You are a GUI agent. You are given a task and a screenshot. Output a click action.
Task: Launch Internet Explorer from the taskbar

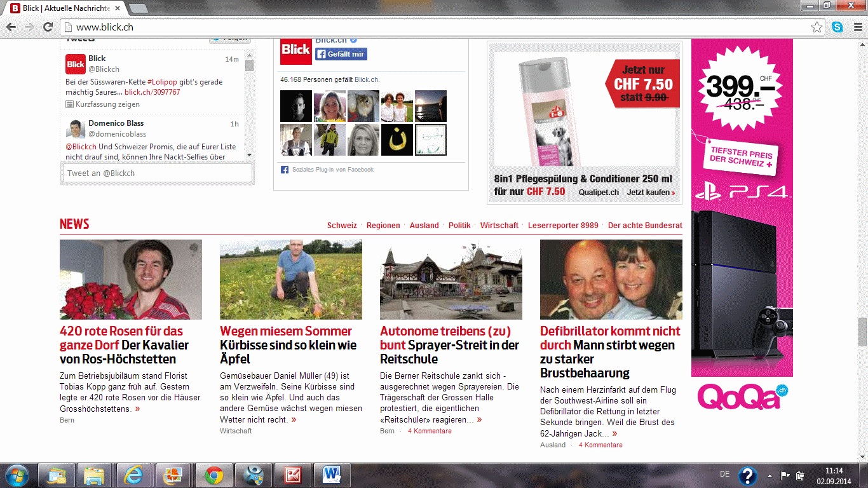click(133, 475)
